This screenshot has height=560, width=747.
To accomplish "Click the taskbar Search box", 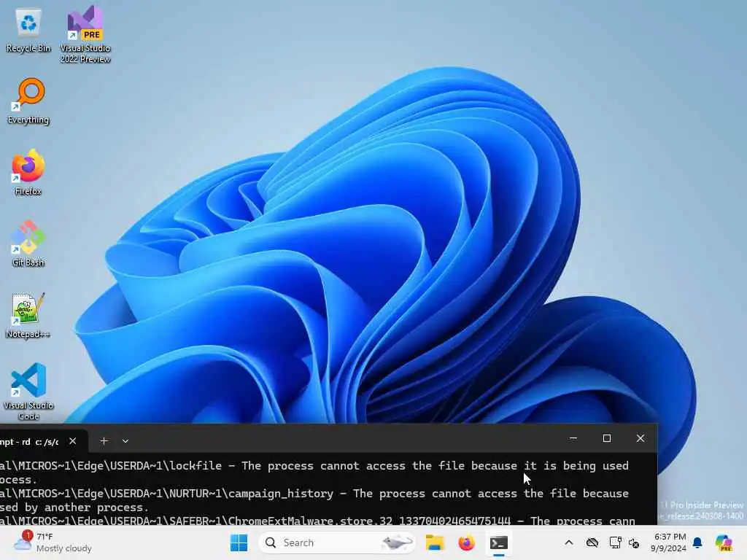I will tap(336, 542).
